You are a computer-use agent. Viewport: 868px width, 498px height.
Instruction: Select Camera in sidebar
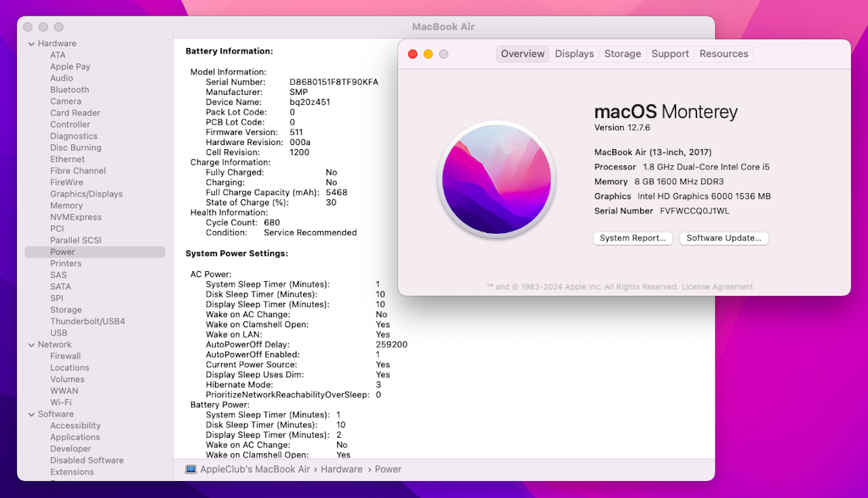pos(66,101)
